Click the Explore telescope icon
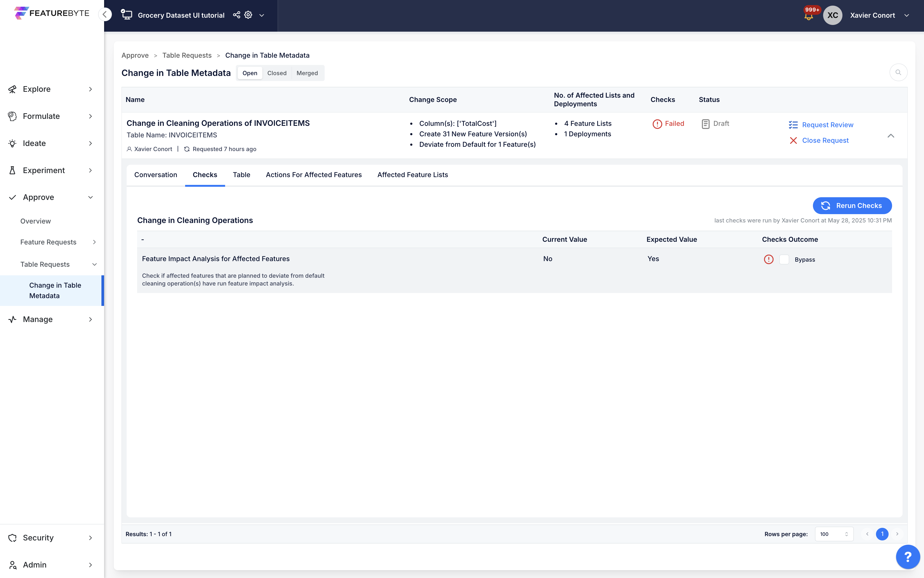Viewport: 924px width, 578px height. coord(12,89)
